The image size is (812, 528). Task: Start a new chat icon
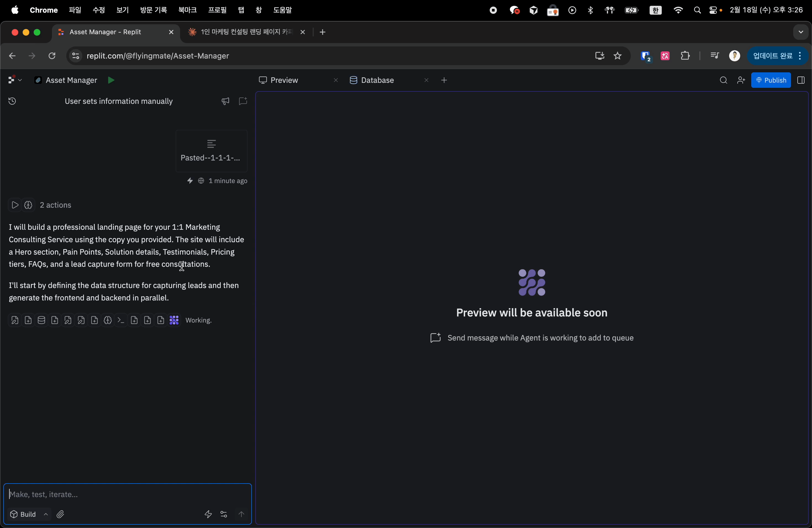[x=243, y=101]
